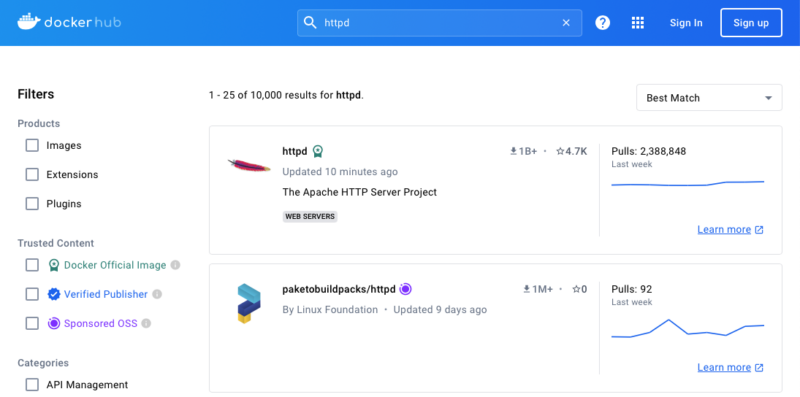Click the 'Updated 10 minutes ago' text
Screen dimensions: 800x397
(x=340, y=172)
